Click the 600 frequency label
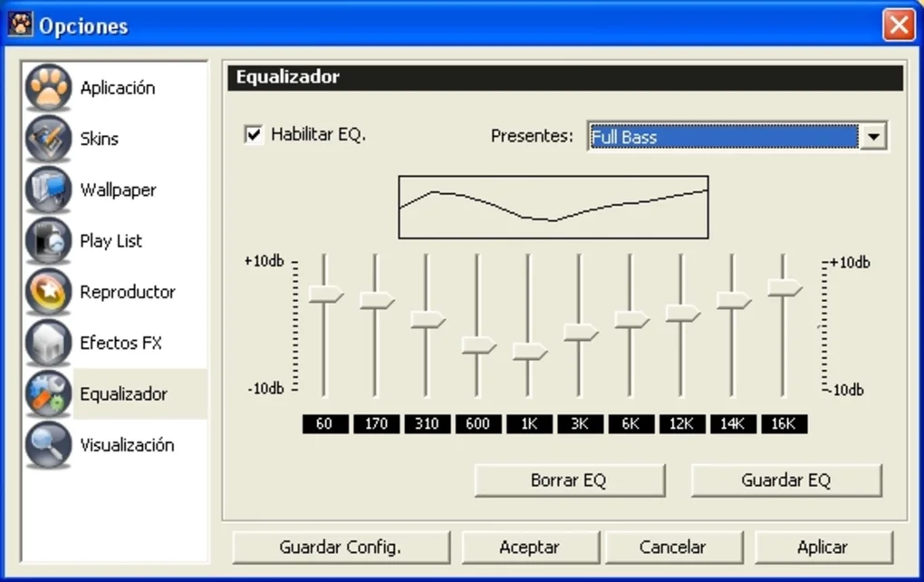This screenshot has height=582, width=924. coord(478,424)
